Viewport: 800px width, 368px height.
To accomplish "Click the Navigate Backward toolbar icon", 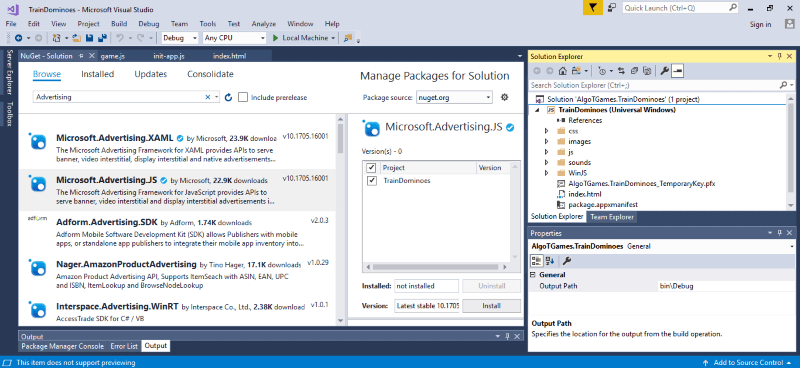I will pyautogui.click(x=18, y=38).
